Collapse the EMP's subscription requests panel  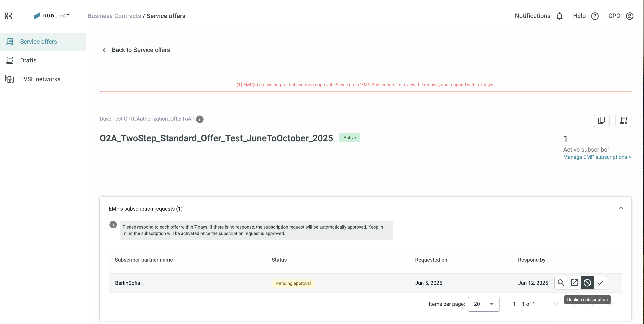pyautogui.click(x=621, y=208)
